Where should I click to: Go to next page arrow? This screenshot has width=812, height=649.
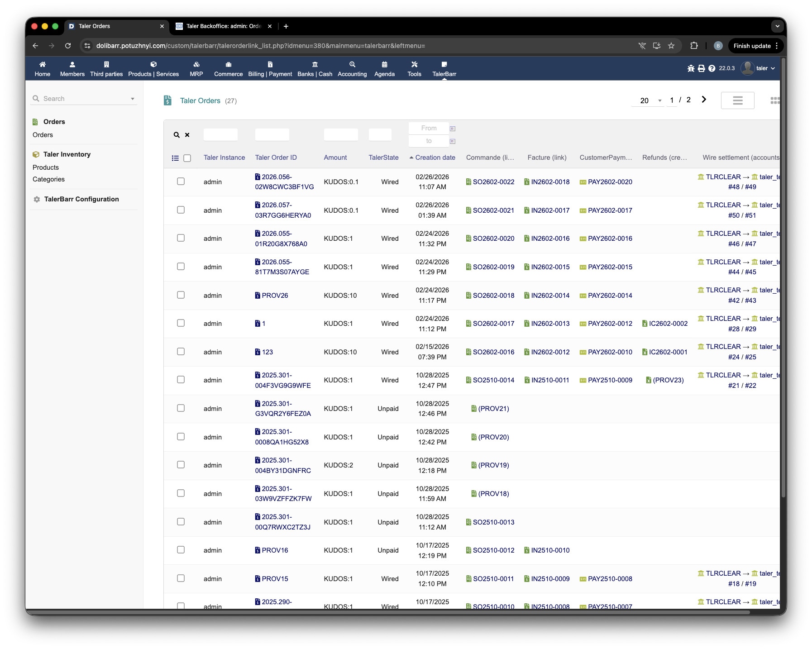click(704, 100)
